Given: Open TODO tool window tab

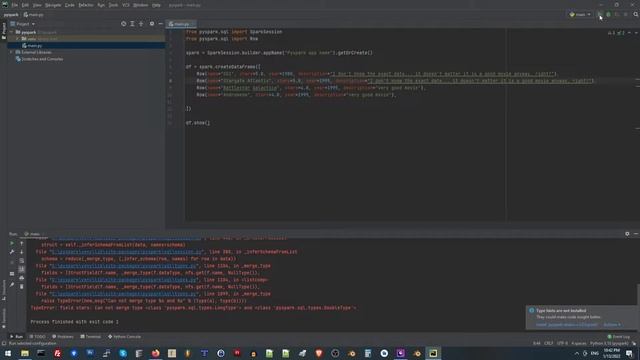Looking at the screenshot, I should click(38, 337).
